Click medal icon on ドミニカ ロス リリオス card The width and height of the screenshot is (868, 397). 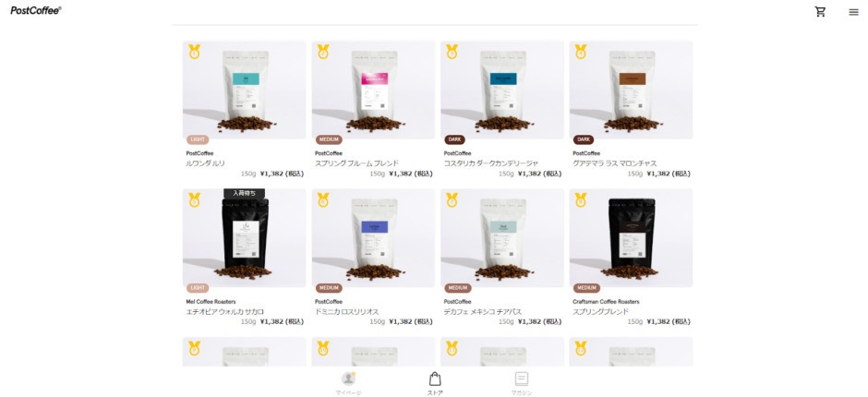coord(323,199)
